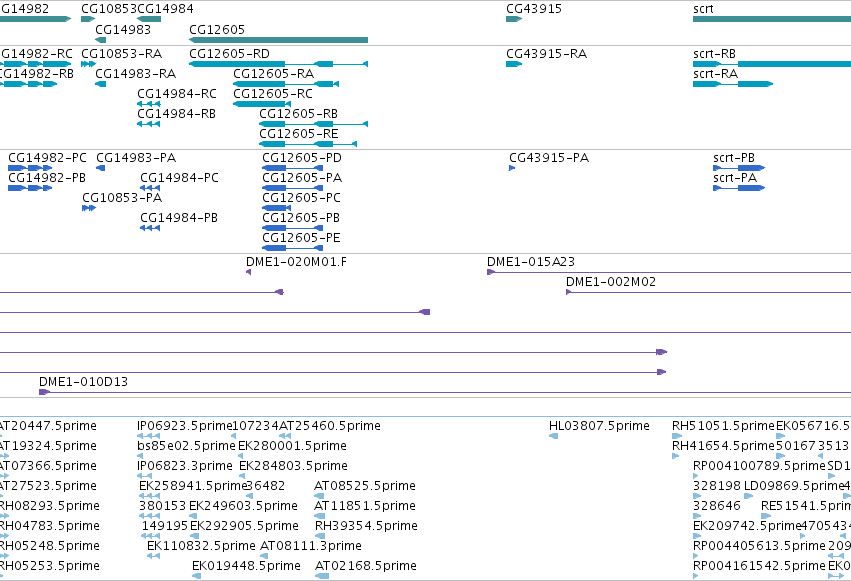
Task: Select transcript CG12605-RC
Action: (x=262, y=104)
